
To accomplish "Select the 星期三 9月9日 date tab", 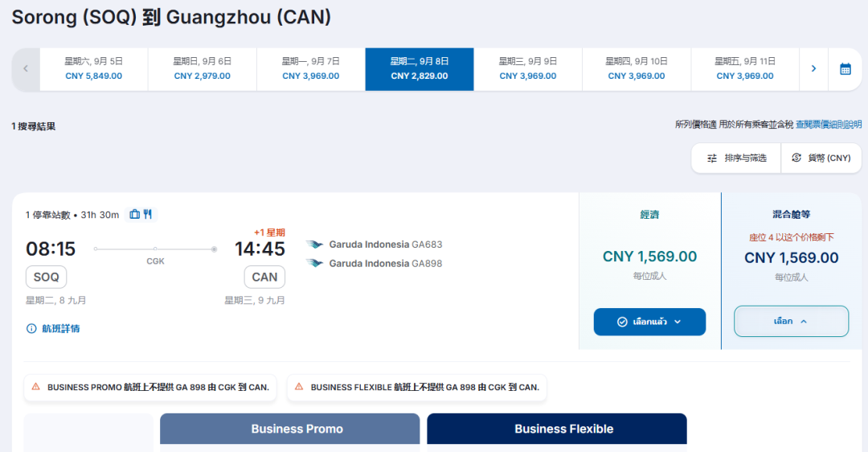I will point(527,69).
